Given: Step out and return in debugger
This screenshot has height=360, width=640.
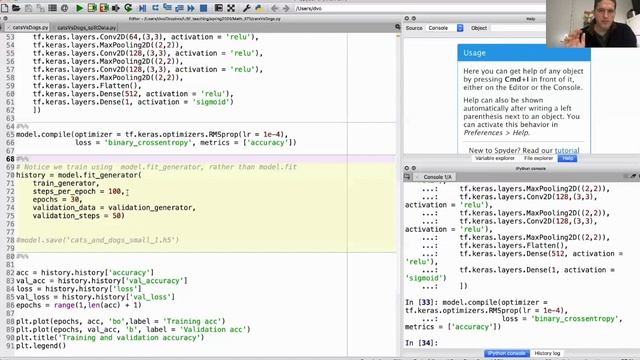Looking at the screenshot, I should (179, 8).
